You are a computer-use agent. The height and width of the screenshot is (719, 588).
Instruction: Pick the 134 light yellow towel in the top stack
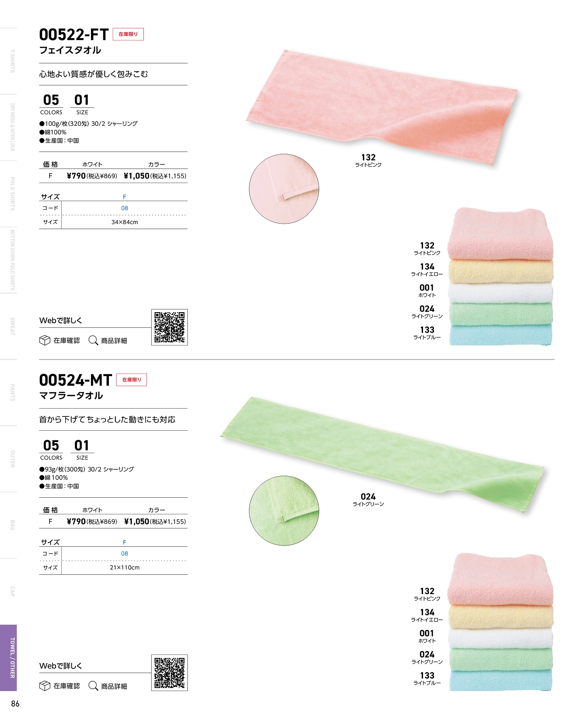501,271
